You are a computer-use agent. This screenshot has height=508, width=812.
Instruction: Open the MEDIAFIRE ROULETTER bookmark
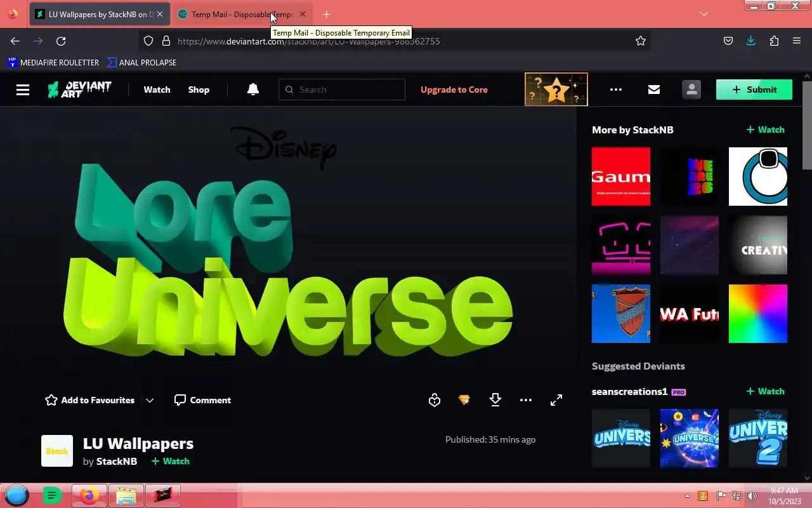(53, 62)
